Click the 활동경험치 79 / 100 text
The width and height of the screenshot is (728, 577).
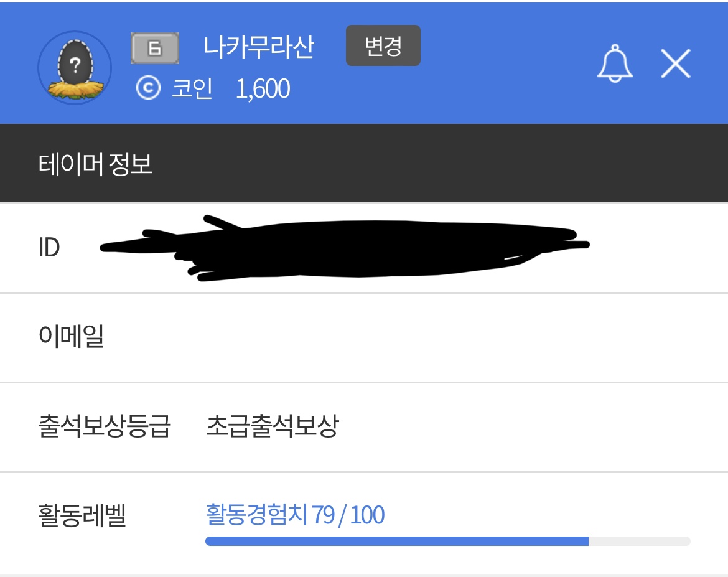click(x=295, y=515)
